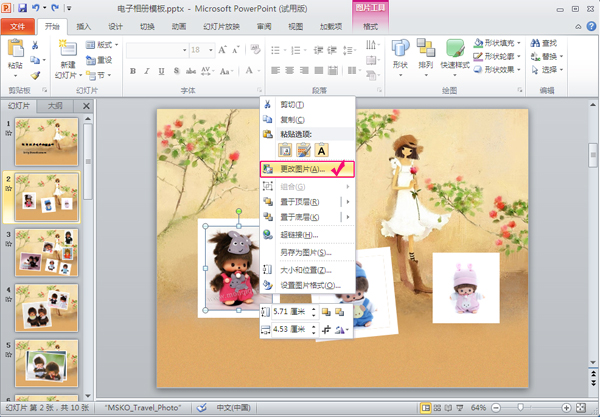Choose the Use Destination Theme paste icon
The width and height of the screenshot is (600, 417).
pos(303,150)
